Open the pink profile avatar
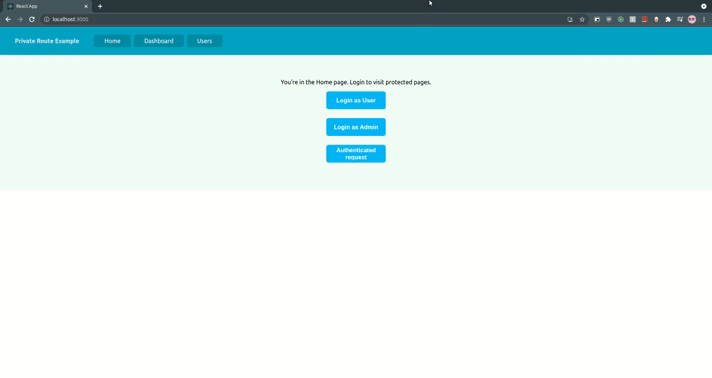The image size is (712, 378). (692, 20)
